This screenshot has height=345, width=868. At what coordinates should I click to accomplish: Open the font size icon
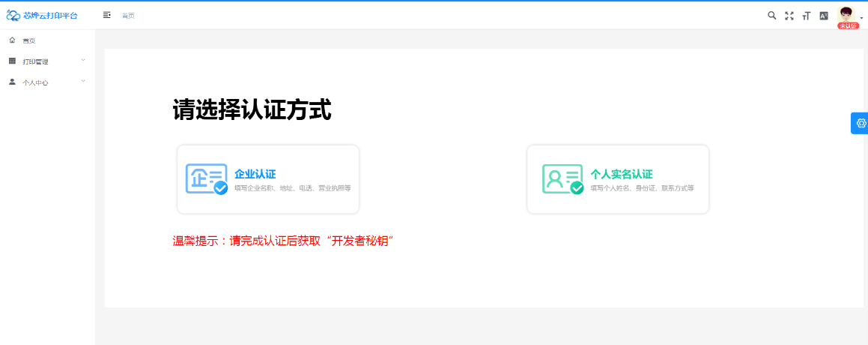tap(806, 16)
